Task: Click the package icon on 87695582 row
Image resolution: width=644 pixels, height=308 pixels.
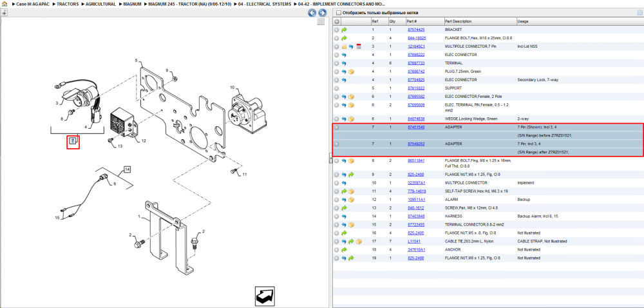Action: [x=351, y=97]
